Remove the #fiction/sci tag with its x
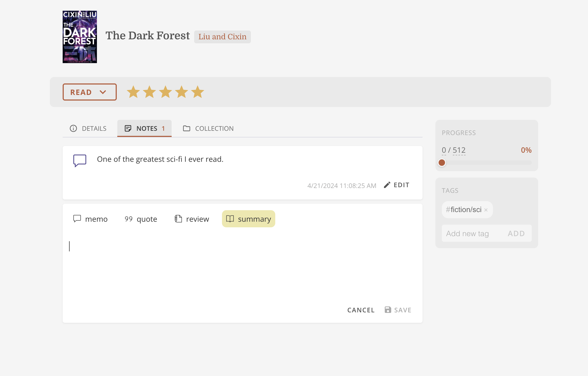The width and height of the screenshot is (588, 376). tap(486, 210)
